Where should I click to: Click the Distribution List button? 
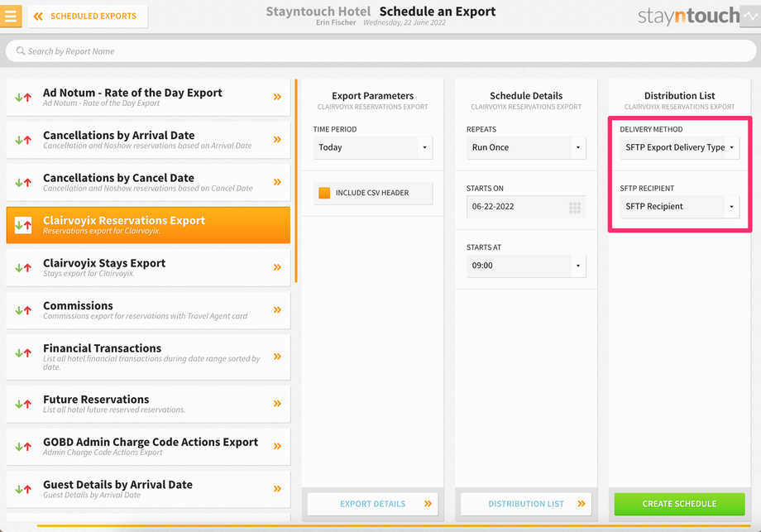point(526,504)
